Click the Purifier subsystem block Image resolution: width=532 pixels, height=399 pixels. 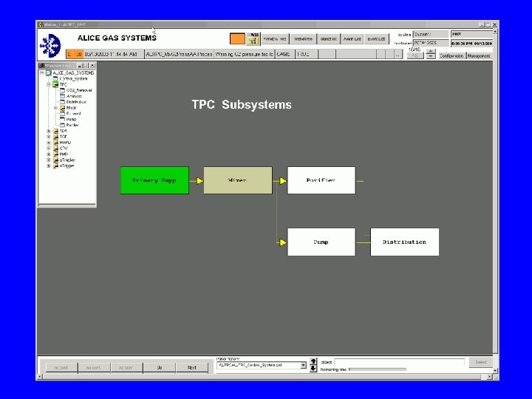point(321,180)
